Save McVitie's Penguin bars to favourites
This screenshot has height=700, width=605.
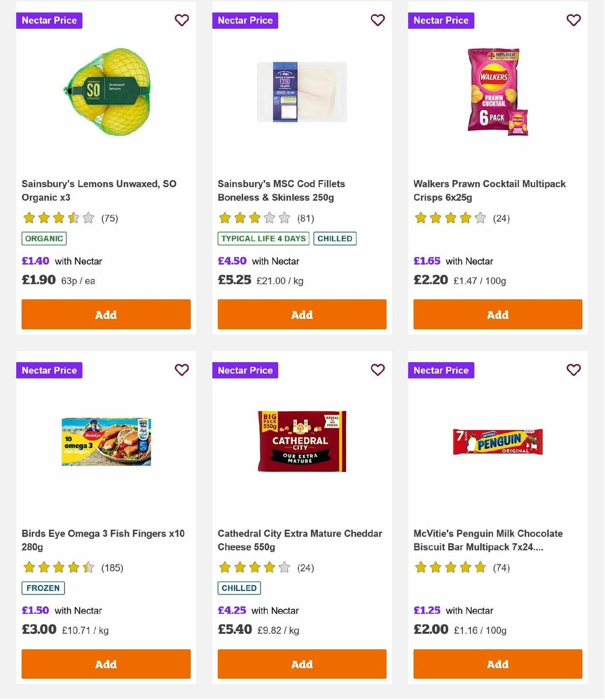tap(573, 370)
